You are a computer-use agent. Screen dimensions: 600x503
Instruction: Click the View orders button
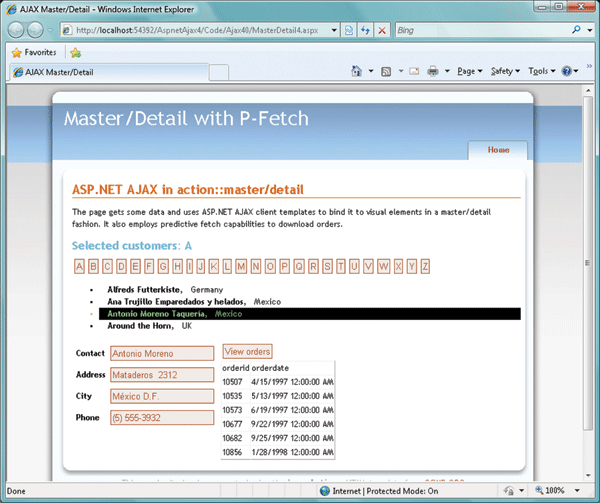coord(247,351)
